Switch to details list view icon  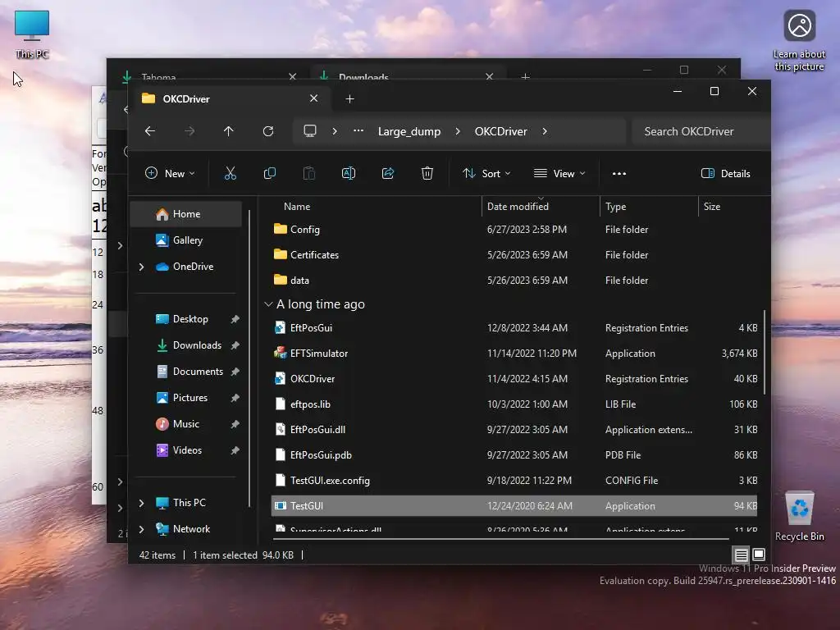[x=741, y=555]
